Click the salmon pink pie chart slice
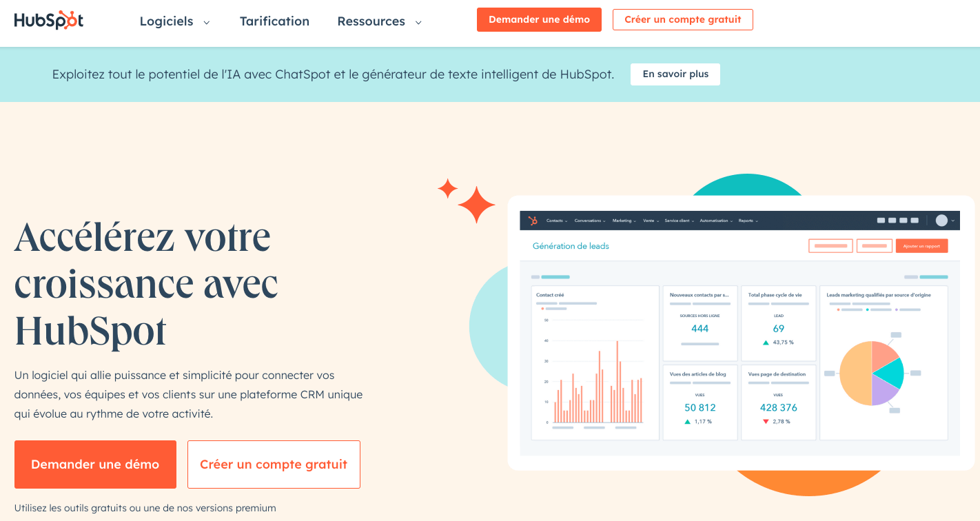Image resolution: width=980 pixels, height=521 pixels. coord(884,354)
